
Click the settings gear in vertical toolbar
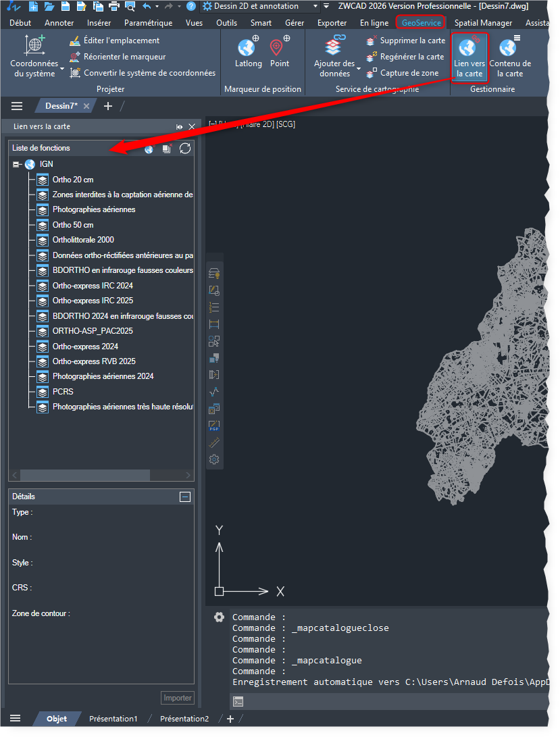[x=214, y=459]
